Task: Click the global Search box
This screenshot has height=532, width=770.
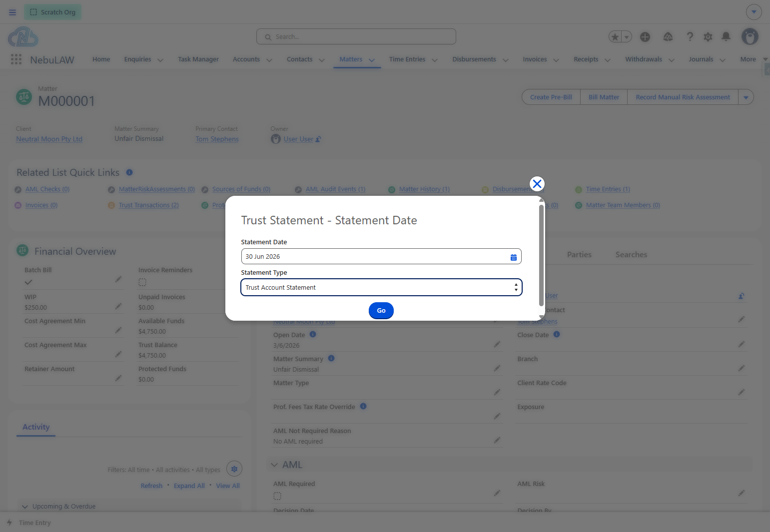Action: [x=356, y=36]
